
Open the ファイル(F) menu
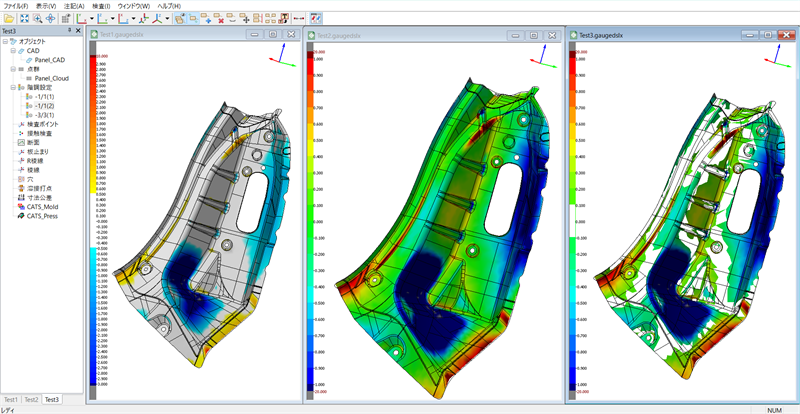pos(15,5)
